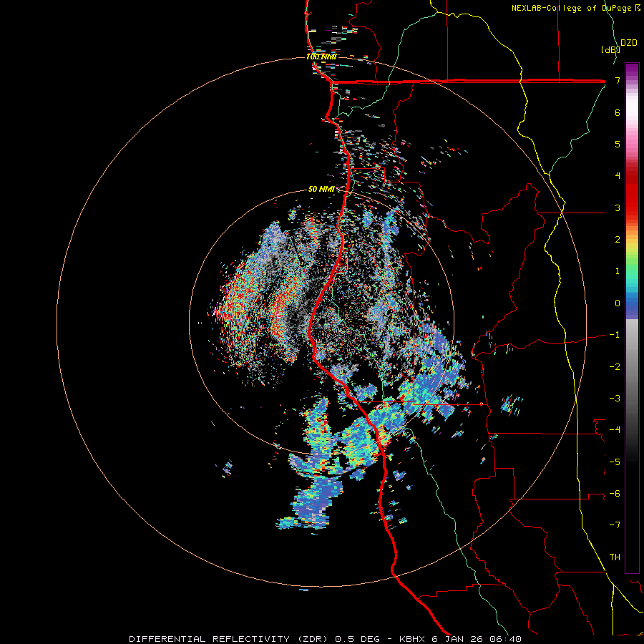This screenshot has width=644, height=644.
Task: Click the 4 value on the scale
Action: click(618, 176)
